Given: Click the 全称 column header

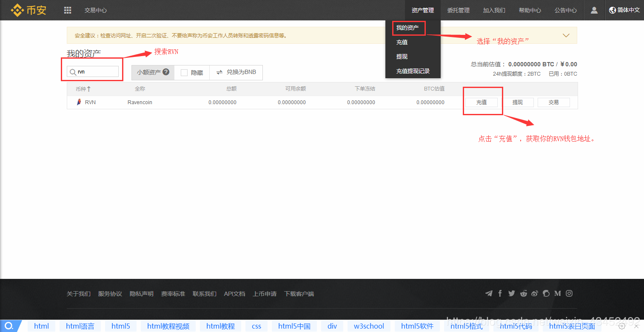Looking at the screenshot, I should (140, 89).
